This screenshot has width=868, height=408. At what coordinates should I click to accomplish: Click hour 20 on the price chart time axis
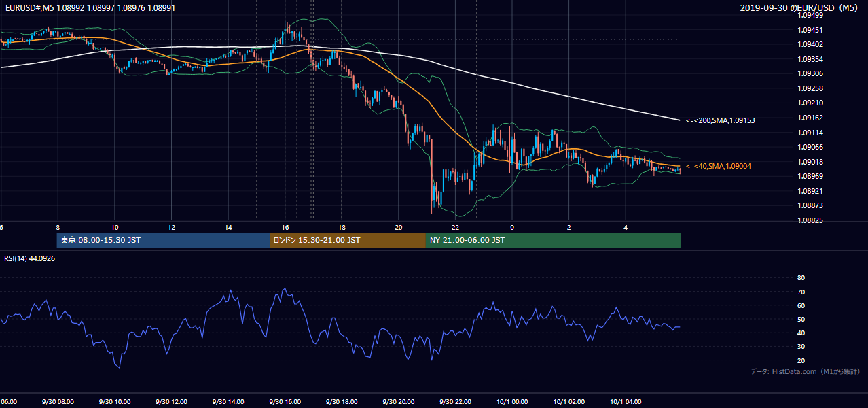point(398,227)
